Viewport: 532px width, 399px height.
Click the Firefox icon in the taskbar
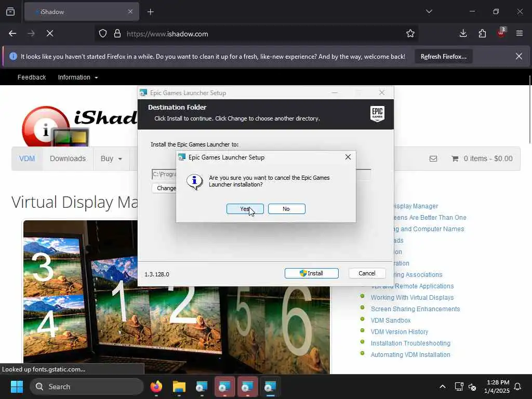(156, 387)
